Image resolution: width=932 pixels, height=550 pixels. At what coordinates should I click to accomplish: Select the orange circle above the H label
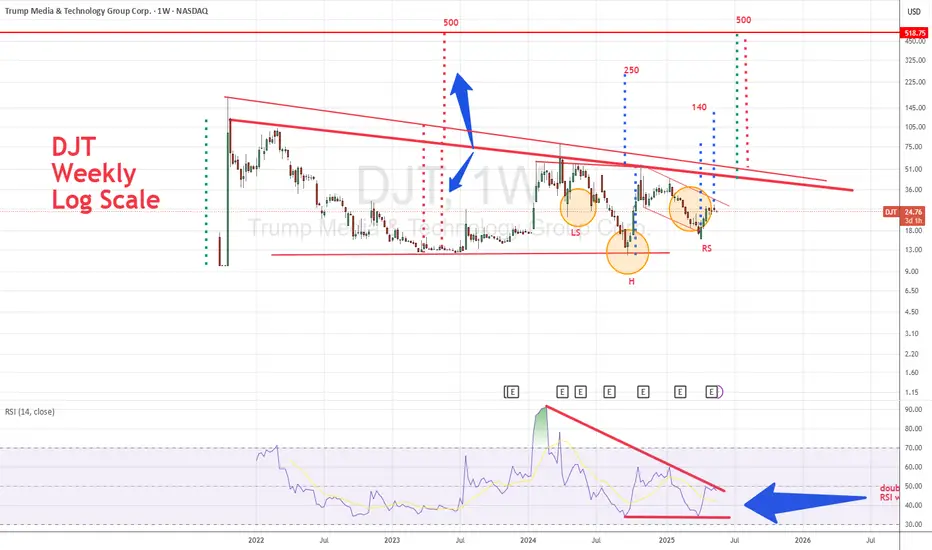click(628, 253)
